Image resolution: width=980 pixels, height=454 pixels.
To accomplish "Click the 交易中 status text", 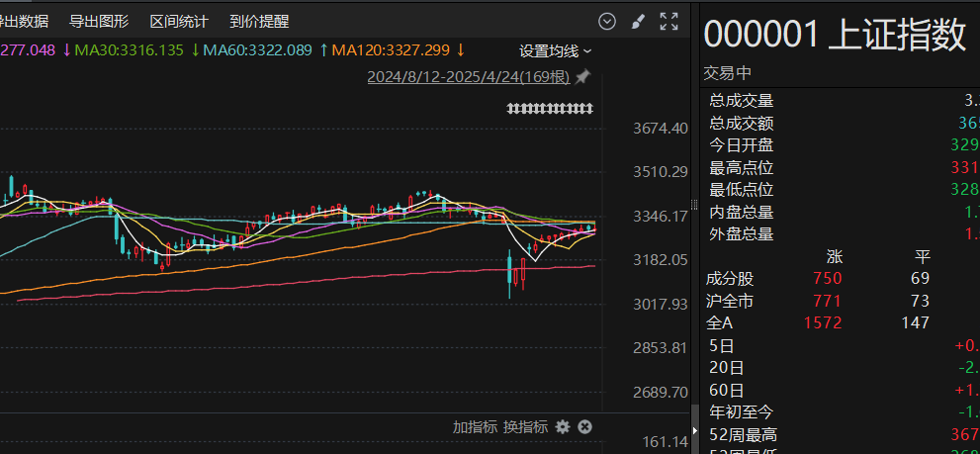I will pos(728,73).
